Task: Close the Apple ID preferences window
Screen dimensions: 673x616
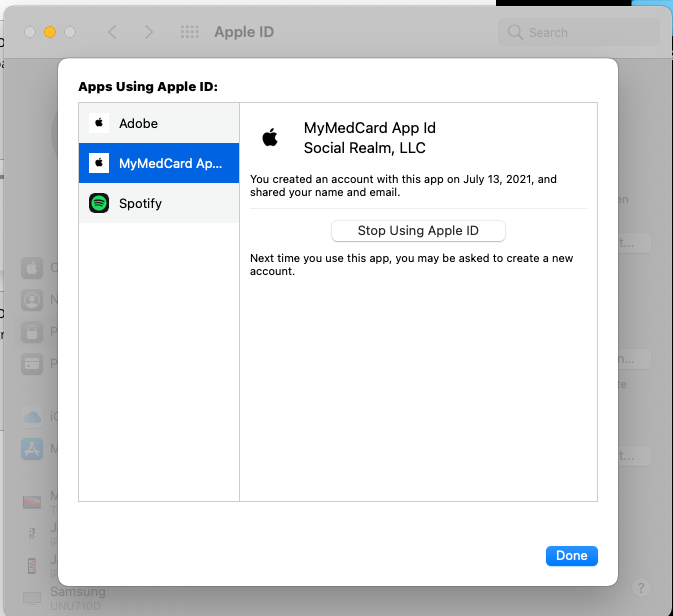Action: pos(30,32)
